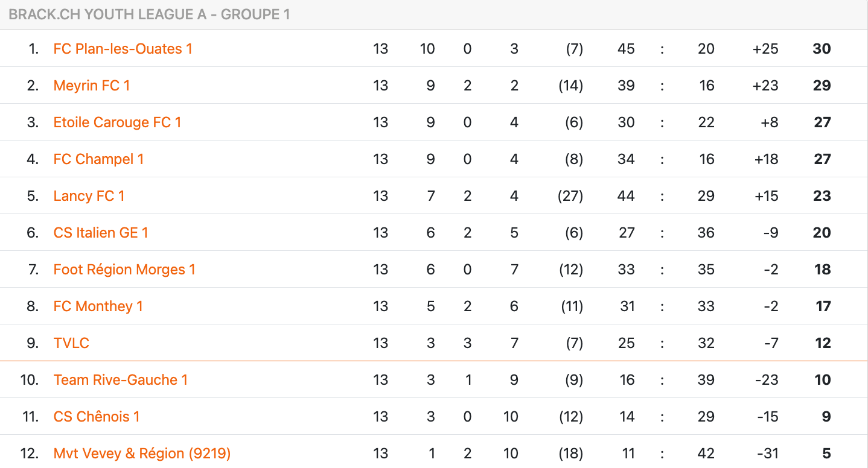View Team Rive-Gauche 1 page
Image resolution: width=868 pixels, height=468 pixels.
pyautogui.click(x=121, y=380)
